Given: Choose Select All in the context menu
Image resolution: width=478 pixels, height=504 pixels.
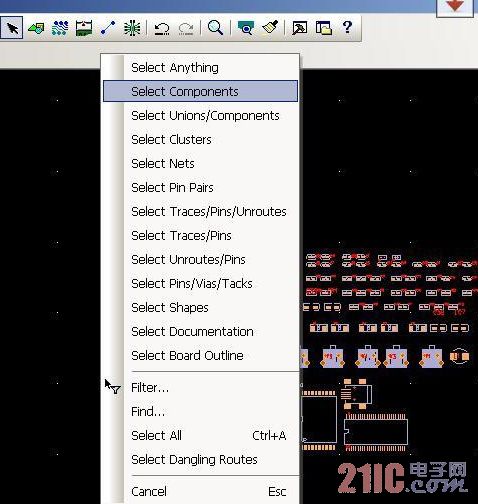Looking at the screenshot, I should [x=200, y=436].
